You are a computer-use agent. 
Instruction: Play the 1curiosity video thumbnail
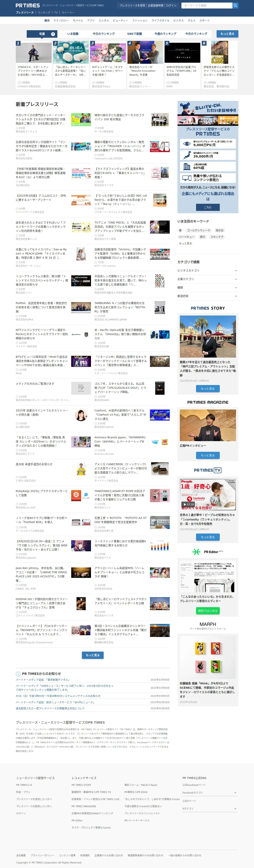(x=208, y=494)
